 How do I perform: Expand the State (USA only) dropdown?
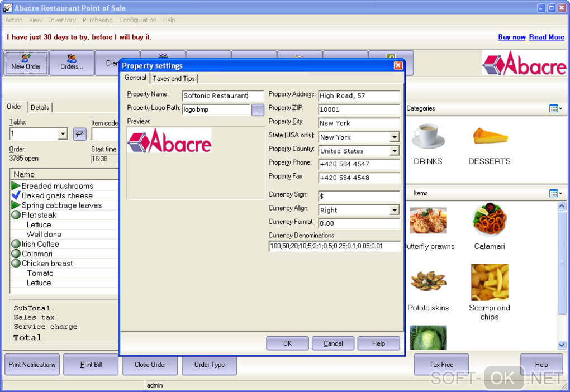coord(395,137)
